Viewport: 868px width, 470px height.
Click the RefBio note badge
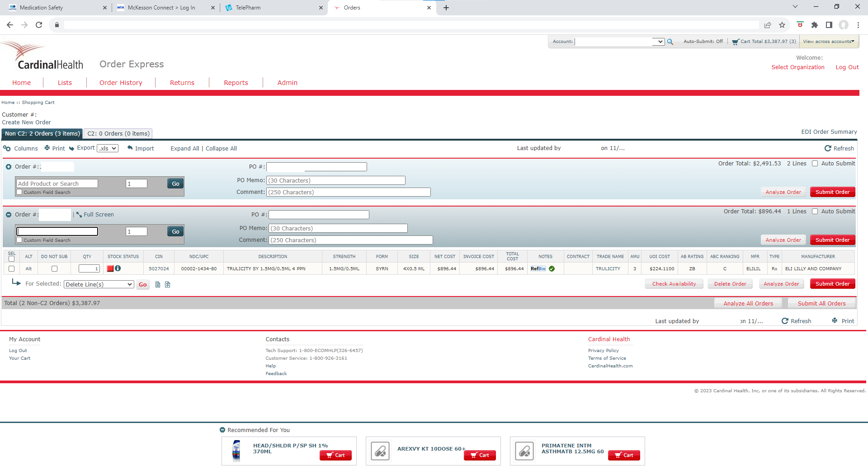[x=538, y=268]
